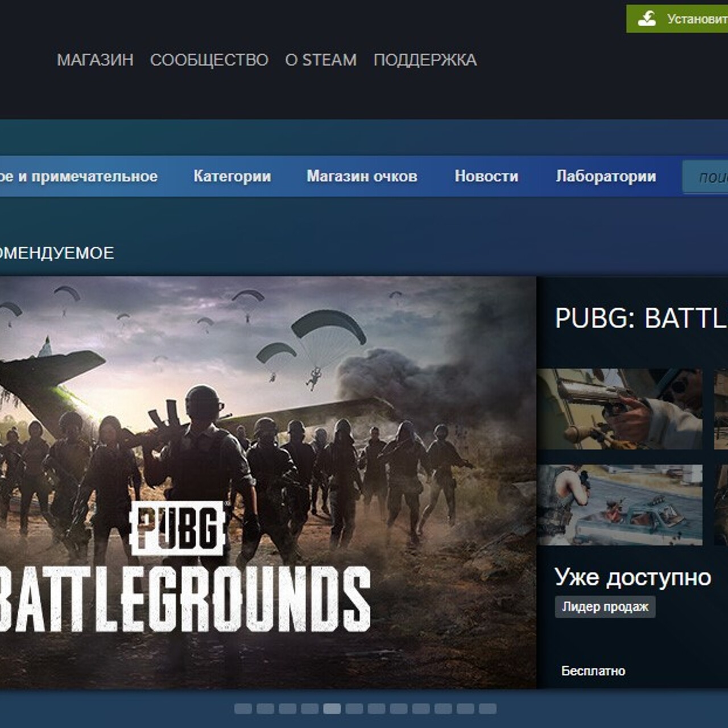Jump to the eleventh carousel page dot
Screen dimensions: 728x728
point(465,709)
